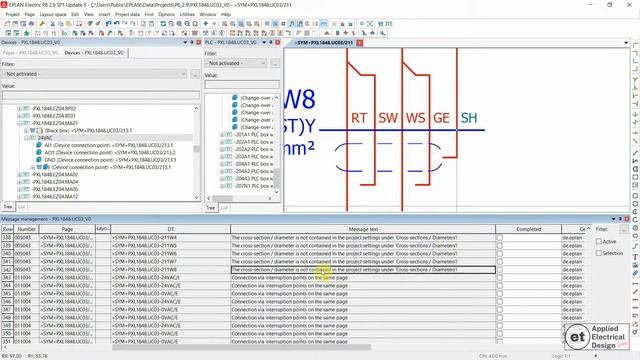Click the Cut scissors icon in toolbar
This screenshot has height=360, width=640.
(x=52, y=24)
